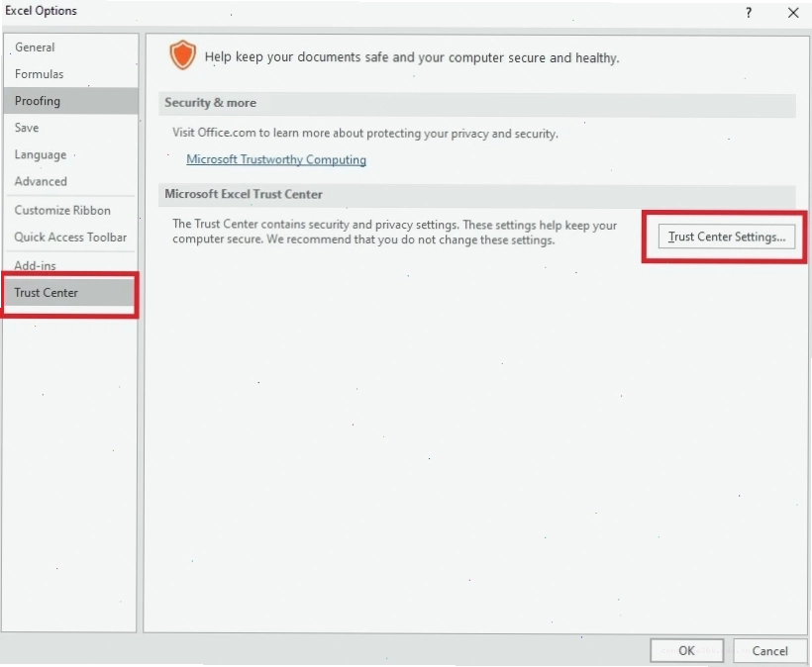This screenshot has width=812, height=667.
Task: Open the Save options category
Action: pyautogui.click(x=70, y=128)
